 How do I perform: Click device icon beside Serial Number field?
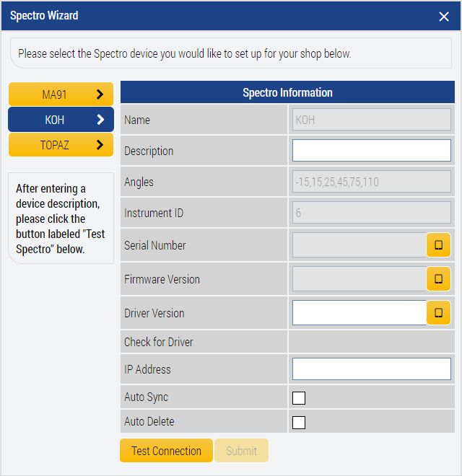pyautogui.click(x=438, y=245)
